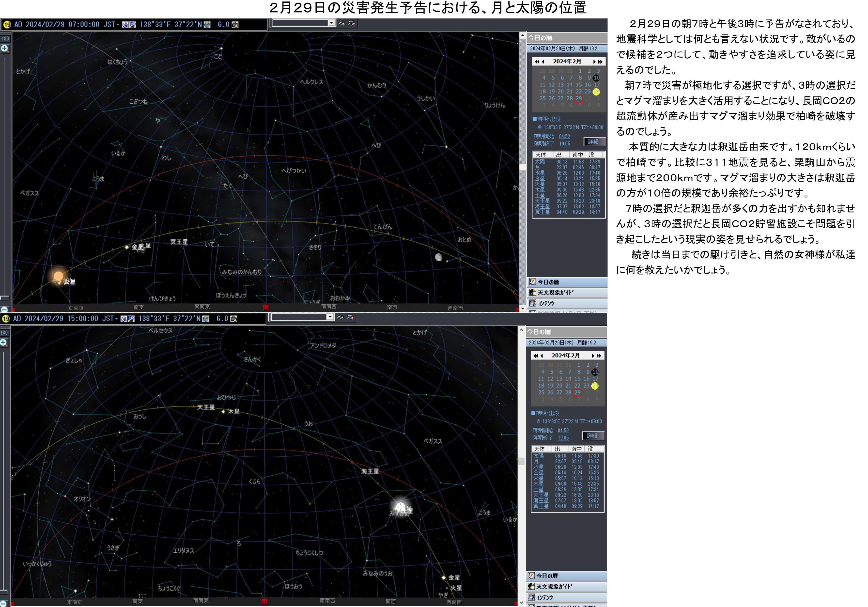Open the JST timezone dropdown arrow in top toolbar
This screenshot has width=868, height=607.
coord(118,25)
